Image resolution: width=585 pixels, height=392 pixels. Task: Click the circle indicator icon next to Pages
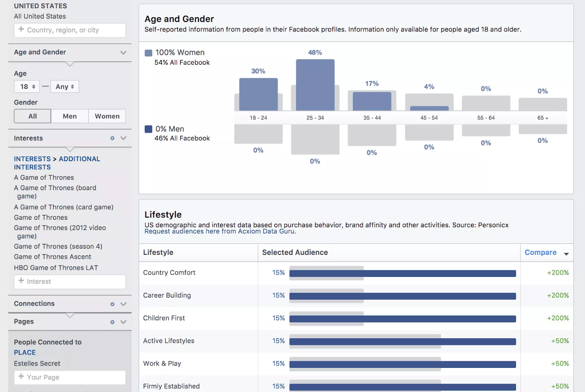point(112,322)
